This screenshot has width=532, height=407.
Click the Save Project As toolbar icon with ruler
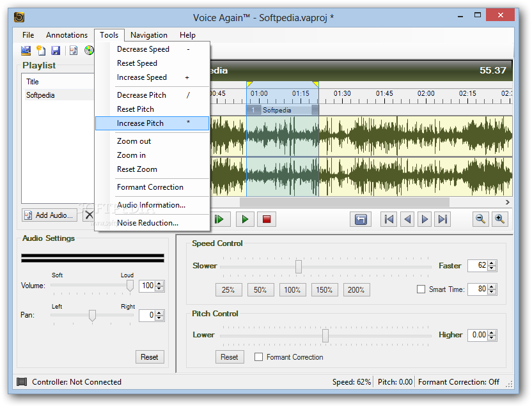(26, 50)
